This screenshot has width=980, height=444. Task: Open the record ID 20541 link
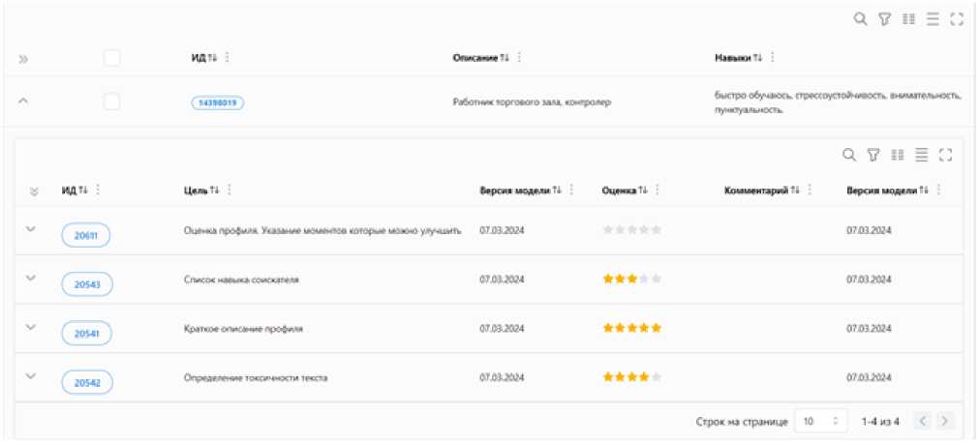click(86, 332)
